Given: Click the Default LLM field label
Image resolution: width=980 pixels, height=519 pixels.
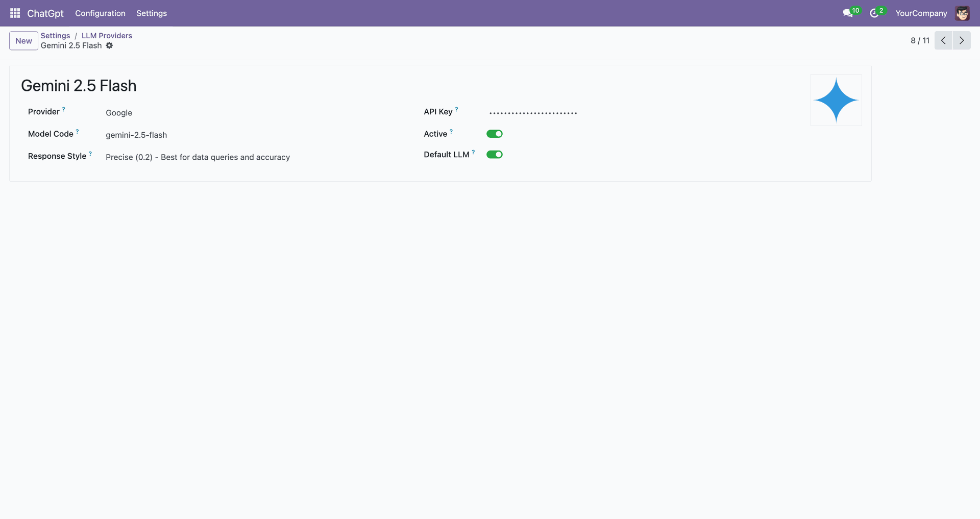Looking at the screenshot, I should [x=447, y=155].
